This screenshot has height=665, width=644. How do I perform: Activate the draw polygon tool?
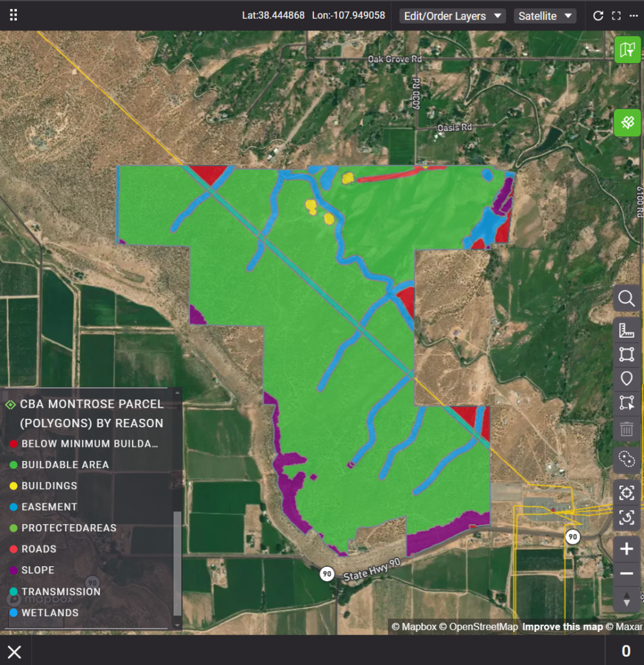click(x=626, y=355)
